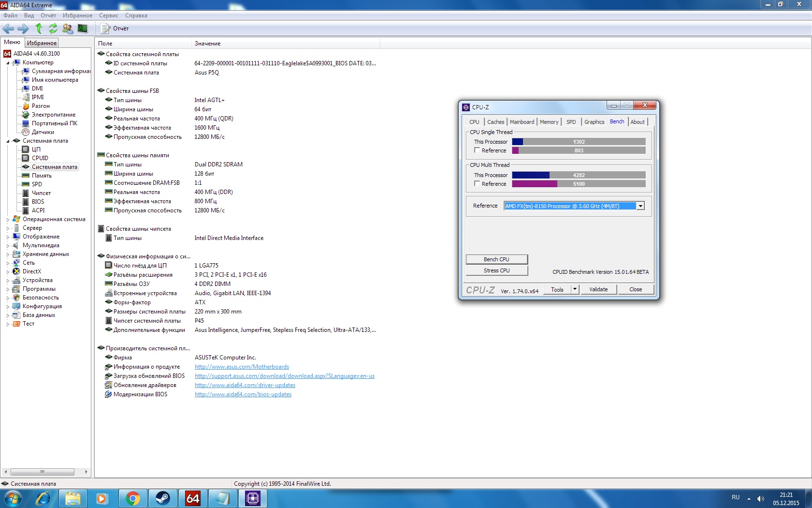Expand the Отображение tree node
The height and width of the screenshot is (508, 812).
[8, 237]
